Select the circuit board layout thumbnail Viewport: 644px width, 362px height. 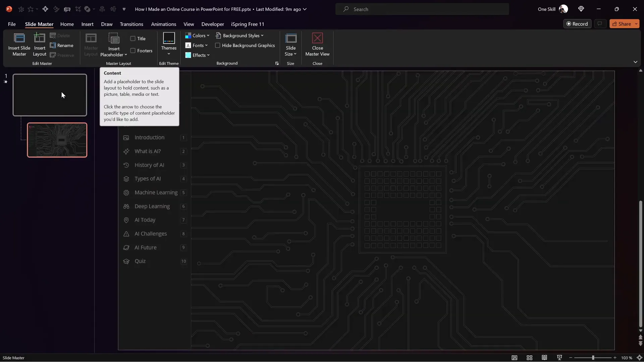click(x=57, y=140)
